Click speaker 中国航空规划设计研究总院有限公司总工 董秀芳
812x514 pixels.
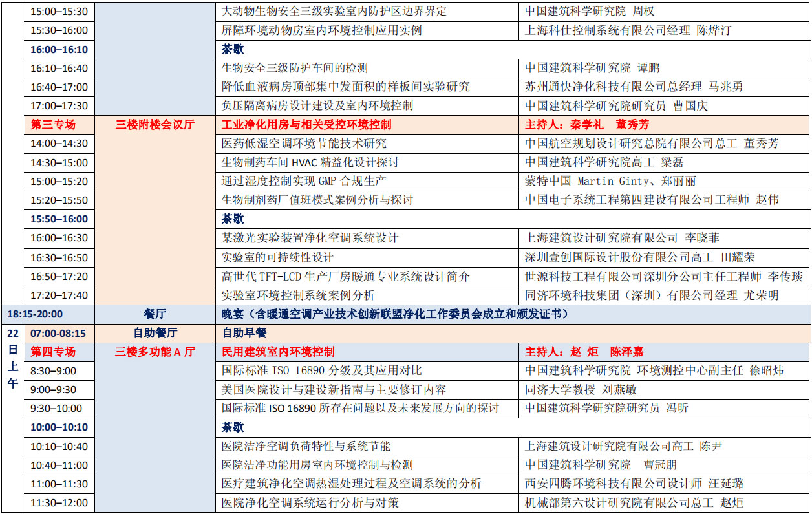652,144
